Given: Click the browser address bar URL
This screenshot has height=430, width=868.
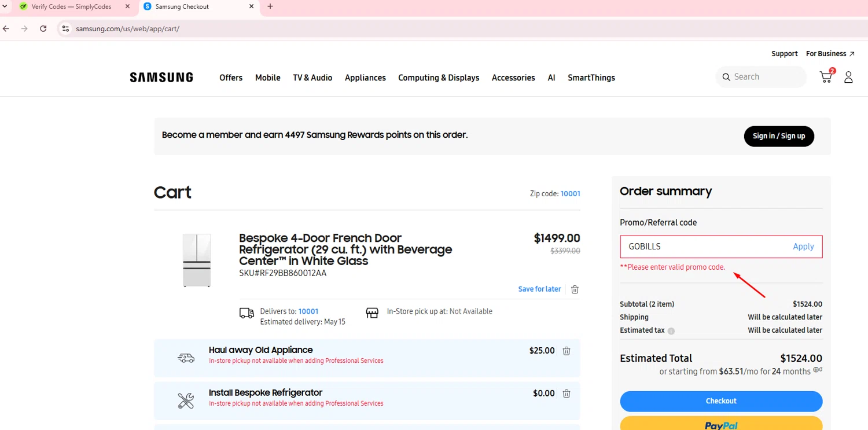Looking at the screenshot, I should coord(127,28).
